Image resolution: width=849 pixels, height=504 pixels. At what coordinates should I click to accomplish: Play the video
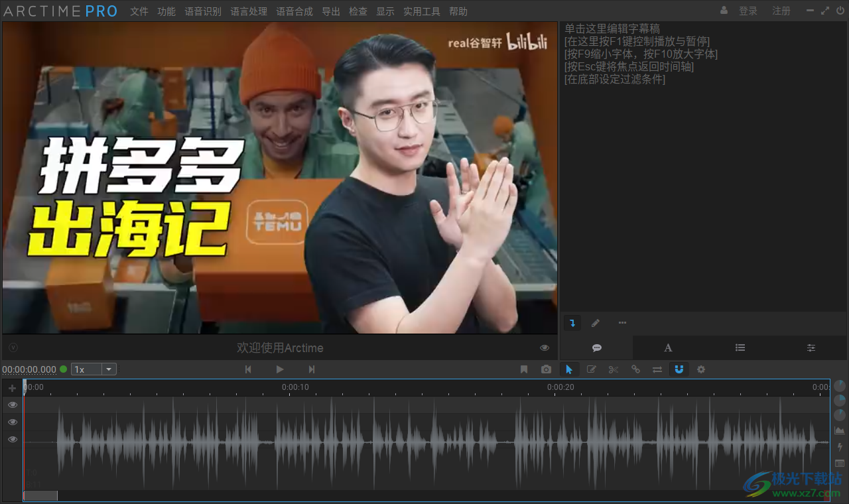click(280, 369)
